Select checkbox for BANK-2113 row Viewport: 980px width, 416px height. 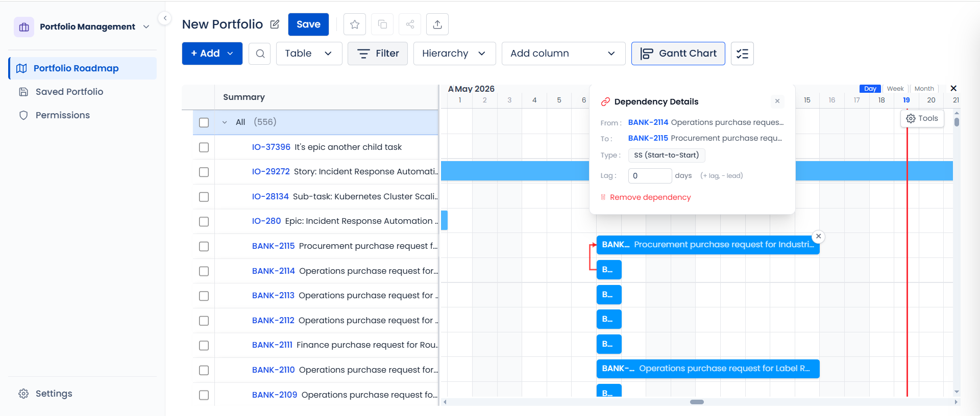coord(204,296)
